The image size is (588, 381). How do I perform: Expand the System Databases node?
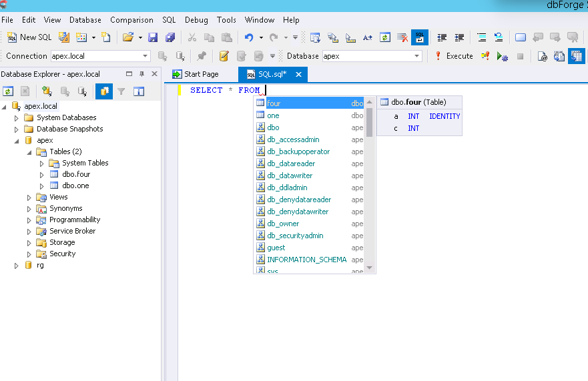coord(16,118)
